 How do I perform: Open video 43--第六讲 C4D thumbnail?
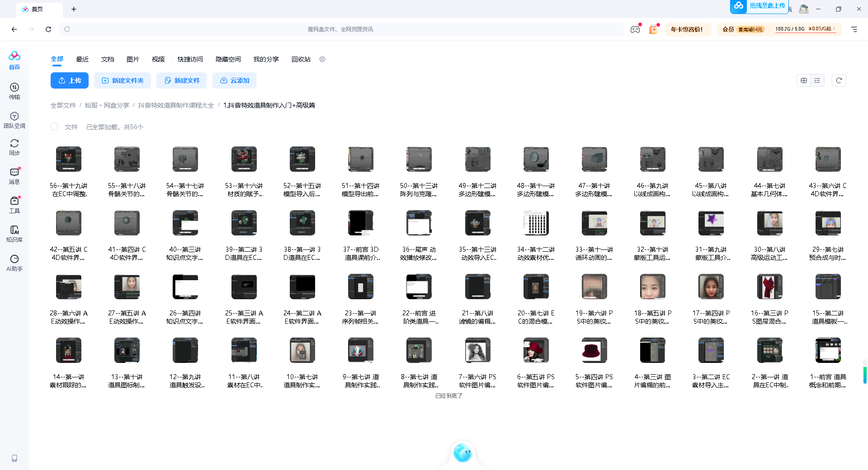click(828, 159)
